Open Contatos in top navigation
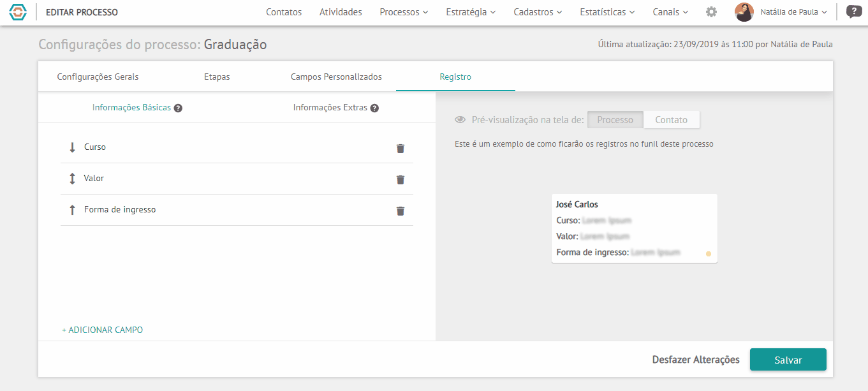Image resolution: width=868 pixels, height=391 pixels. (284, 12)
